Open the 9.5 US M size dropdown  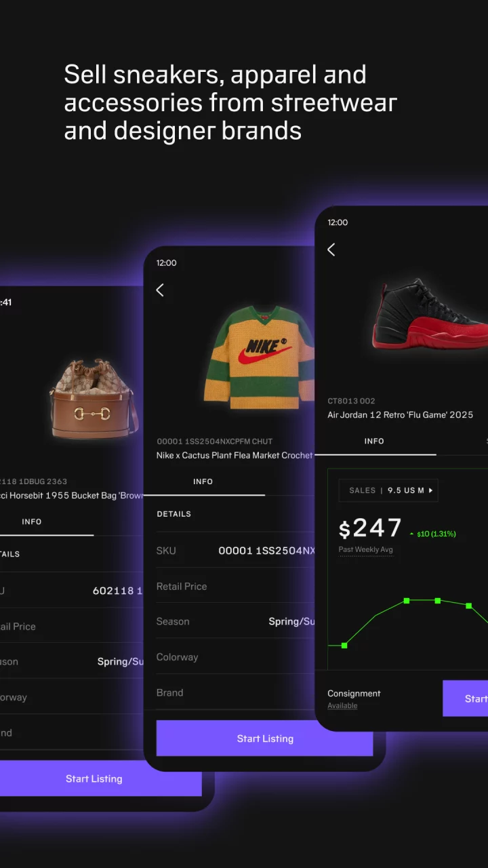pyautogui.click(x=388, y=490)
